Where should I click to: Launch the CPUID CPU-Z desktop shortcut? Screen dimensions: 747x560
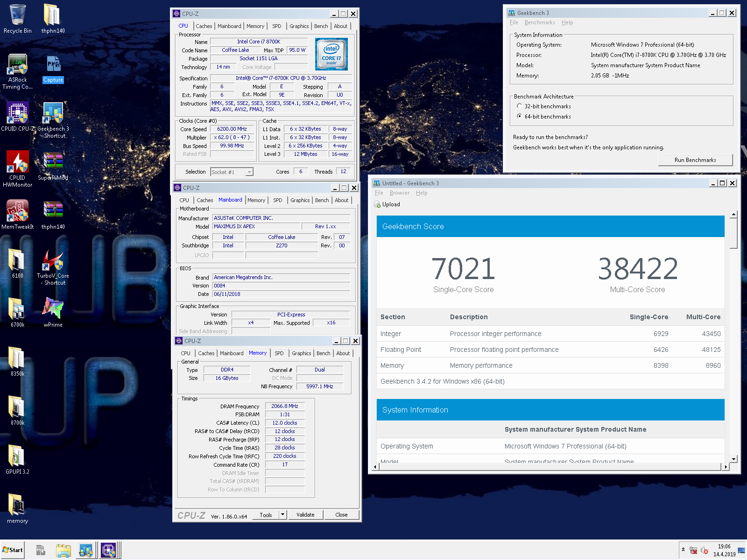[x=17, y=117]
